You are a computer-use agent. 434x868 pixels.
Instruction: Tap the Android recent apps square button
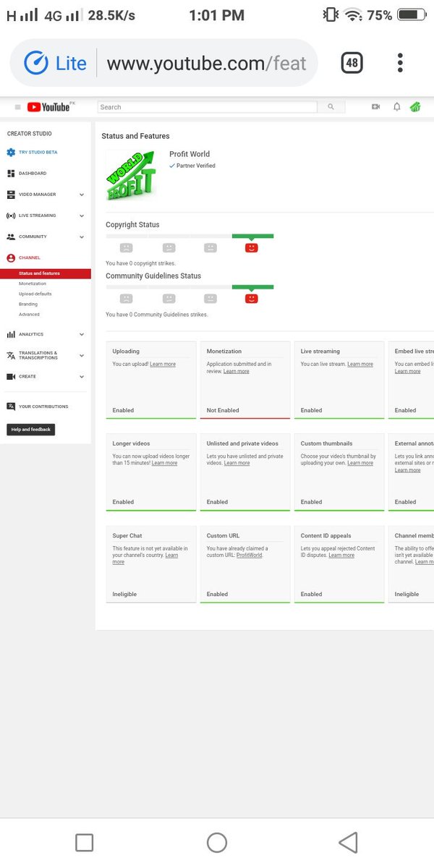(x=85, y=842)
